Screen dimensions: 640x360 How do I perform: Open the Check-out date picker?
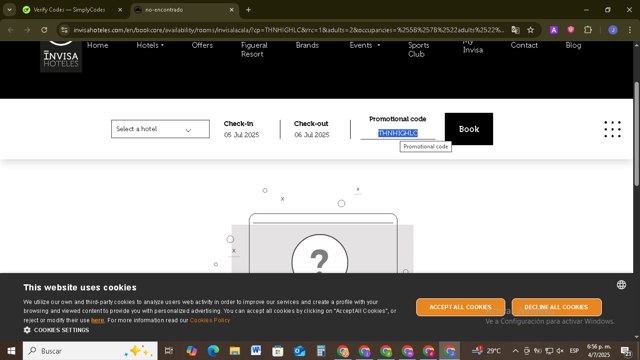pos(311,129)
